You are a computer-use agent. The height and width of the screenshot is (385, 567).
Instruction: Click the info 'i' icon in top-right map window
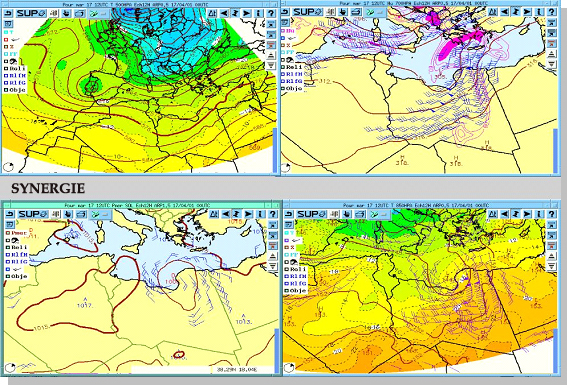539,12
